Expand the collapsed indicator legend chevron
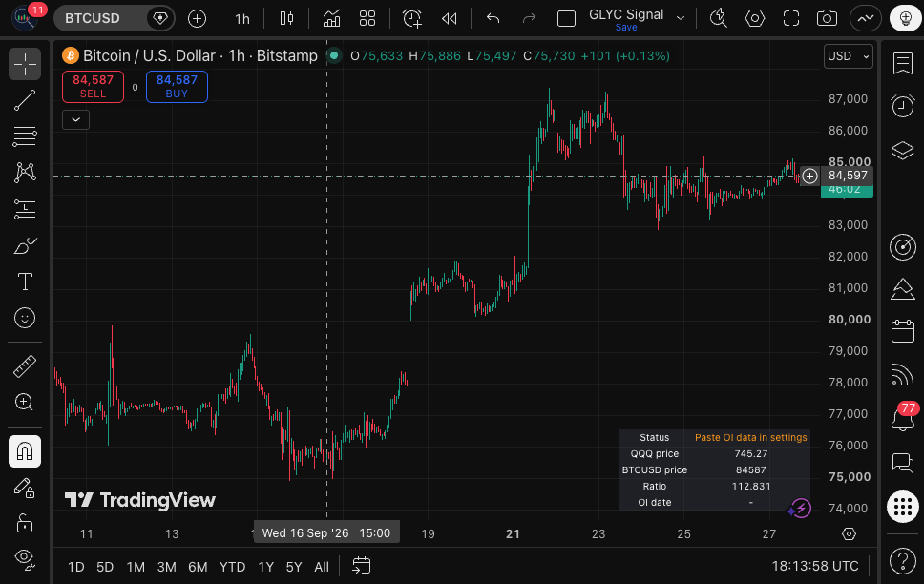Screen dimensions: 924x584 76,119
